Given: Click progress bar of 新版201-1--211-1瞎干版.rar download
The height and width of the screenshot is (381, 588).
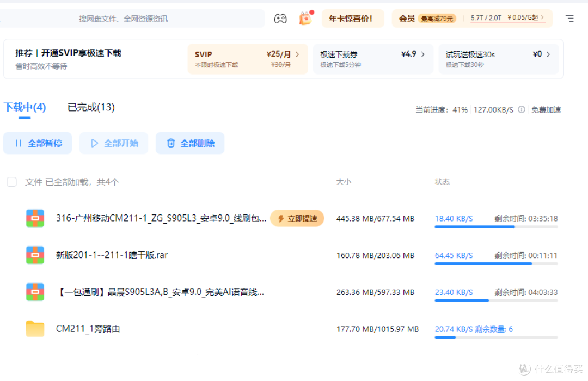Looking at the screenshot, I should [496, 263].
